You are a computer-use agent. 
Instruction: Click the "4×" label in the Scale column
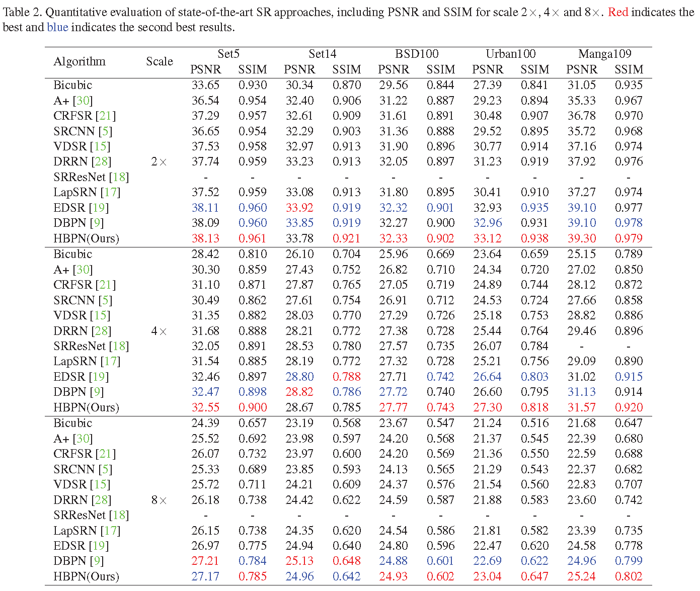tap(159, 331)
